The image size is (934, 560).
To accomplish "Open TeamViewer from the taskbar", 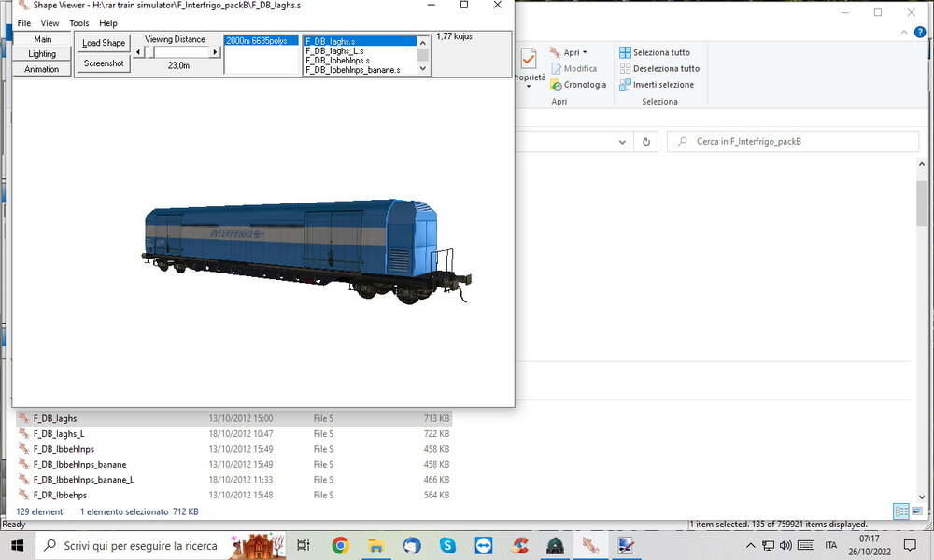I will (x=483, y=545).
